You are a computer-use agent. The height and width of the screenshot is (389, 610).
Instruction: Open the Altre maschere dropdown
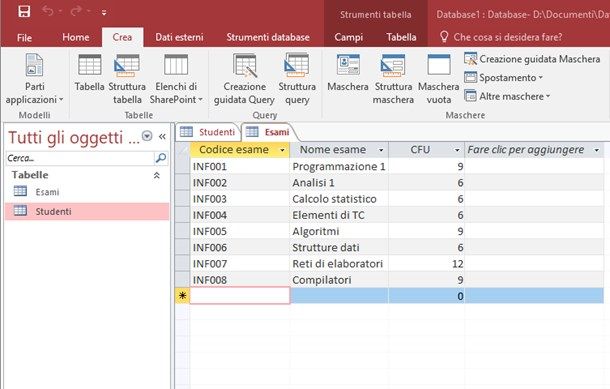507,96
